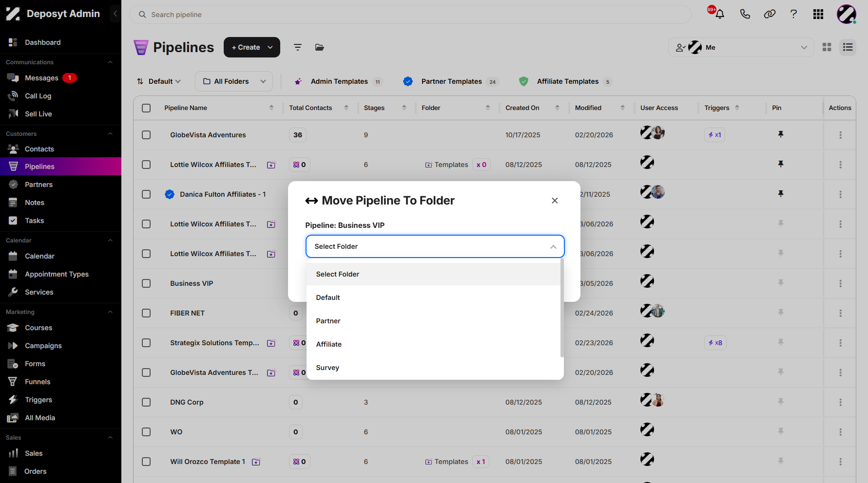Click the phone dialer icon
Screen dimensions: 868x483
click(x=745, y=14)
